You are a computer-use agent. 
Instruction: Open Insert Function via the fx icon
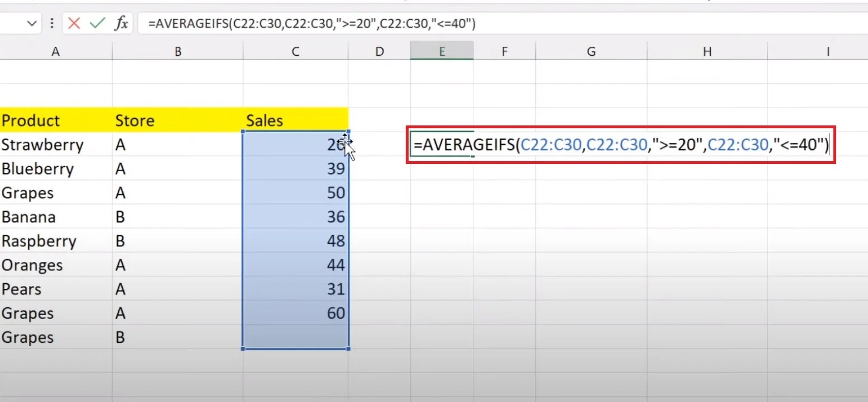[121, 23]
